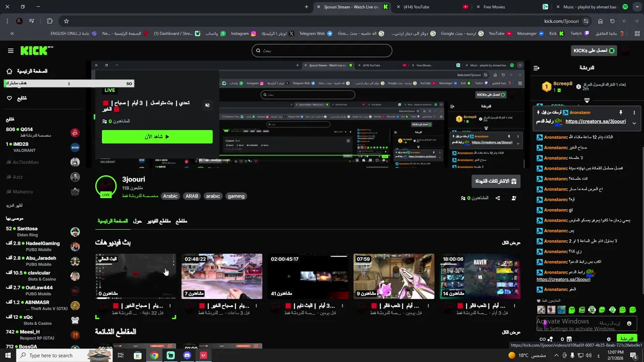Open options menu for the 02:00:45:17 video

coord(342,306)
